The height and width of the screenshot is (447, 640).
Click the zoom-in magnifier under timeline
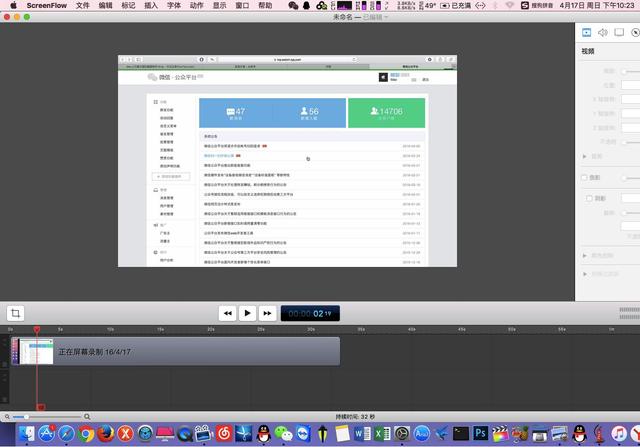87,417
